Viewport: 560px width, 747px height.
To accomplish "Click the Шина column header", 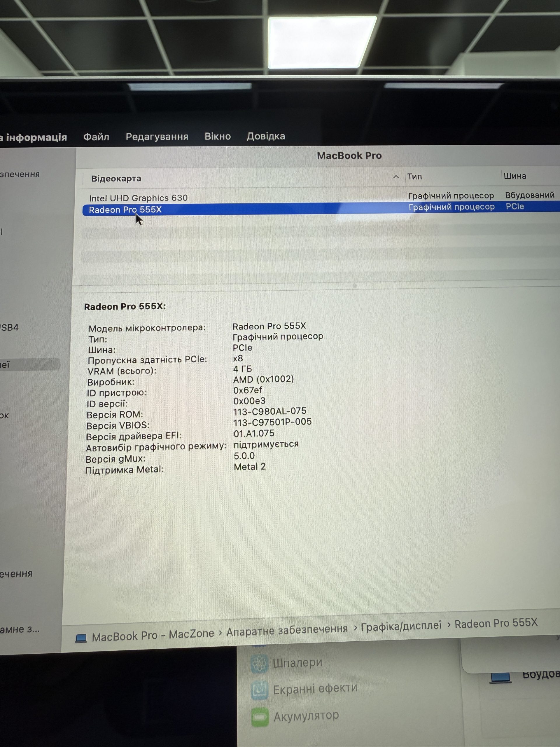I will click(x=515, y=176).
